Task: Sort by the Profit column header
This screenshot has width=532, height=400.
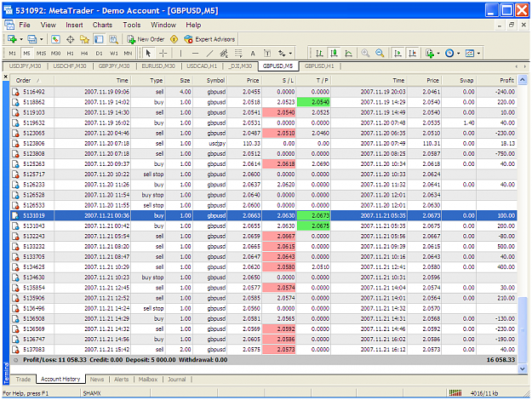Action: 496,80
